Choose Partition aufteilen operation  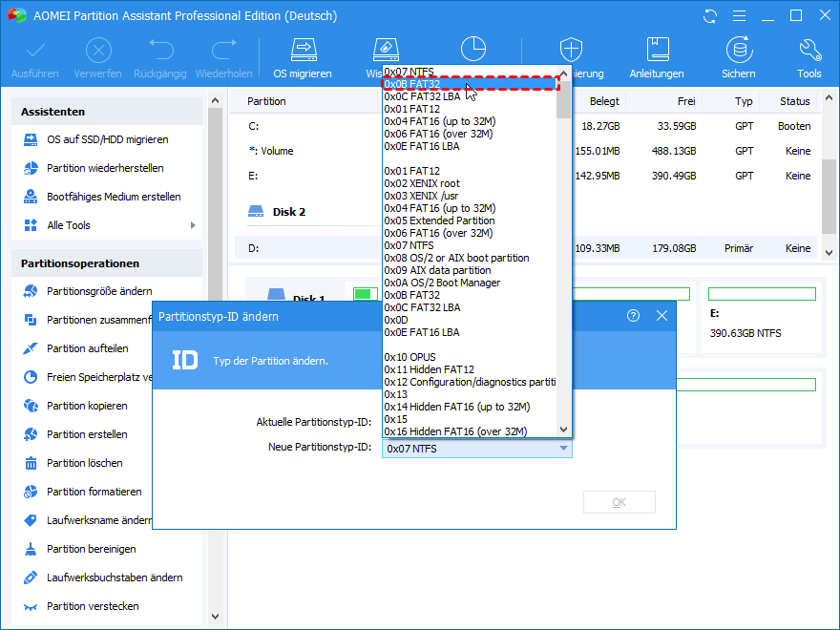(x=87, y=348)
